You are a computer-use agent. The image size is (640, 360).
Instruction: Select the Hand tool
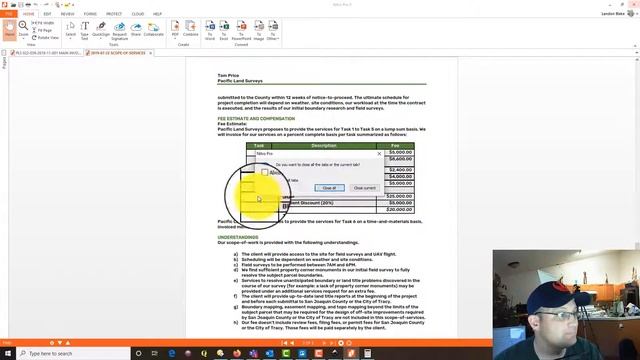9,29
